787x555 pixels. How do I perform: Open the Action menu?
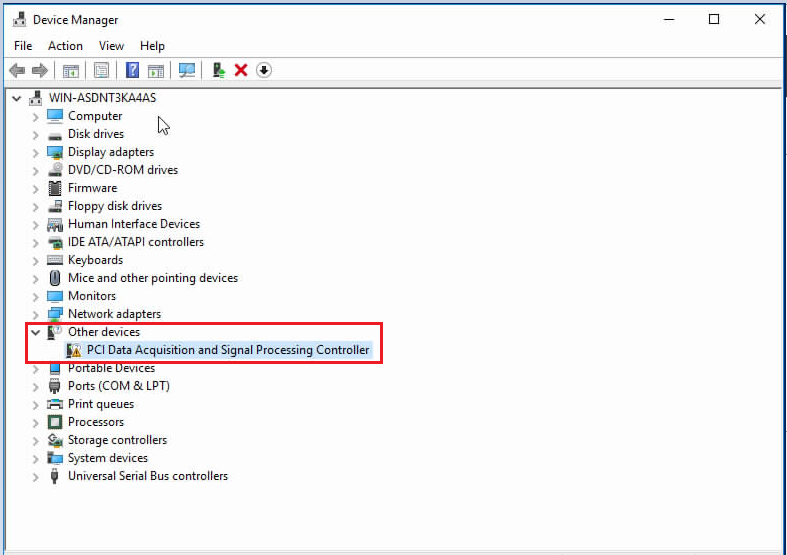click(x=65, y=46)
